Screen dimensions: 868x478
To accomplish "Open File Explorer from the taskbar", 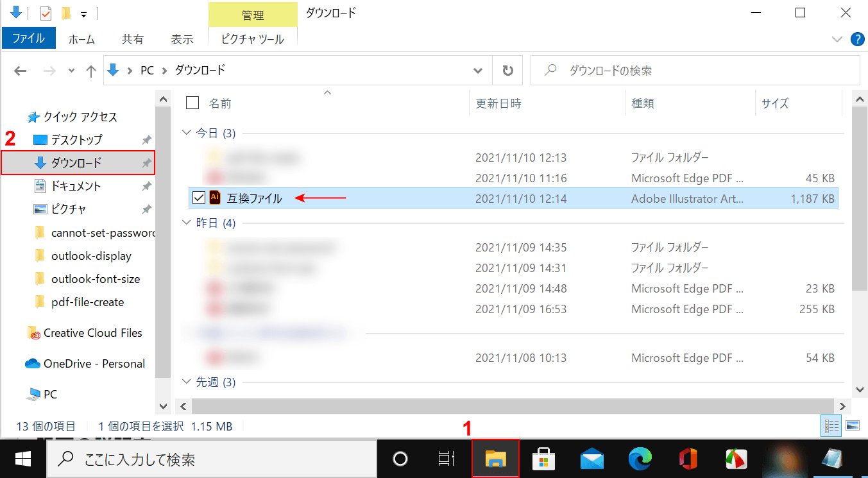I will coord(495,458).
